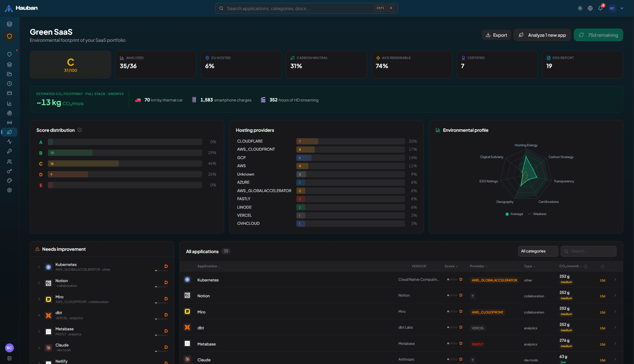The height and width of the screenshot is (364, 634).
Task: Toggle the Weakest legend in Environmental profile
Action: (537, 214)
